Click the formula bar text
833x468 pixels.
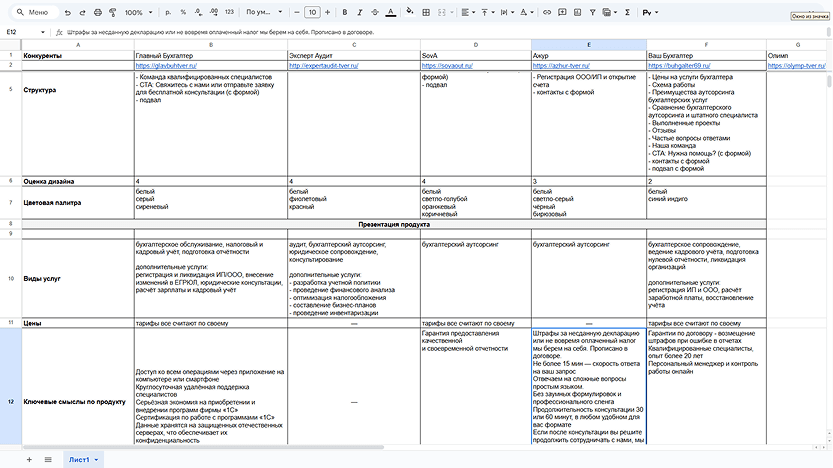coord(220,32)
